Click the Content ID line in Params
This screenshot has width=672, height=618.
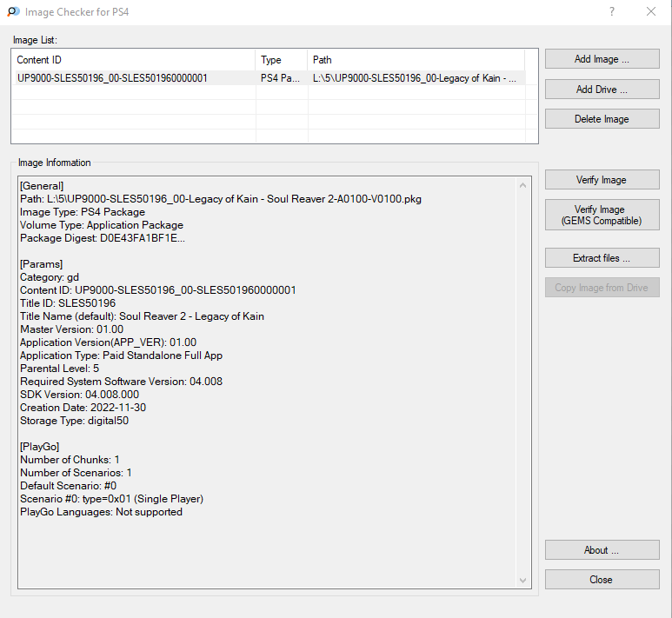pyautogui.click(x=157, y=290)
